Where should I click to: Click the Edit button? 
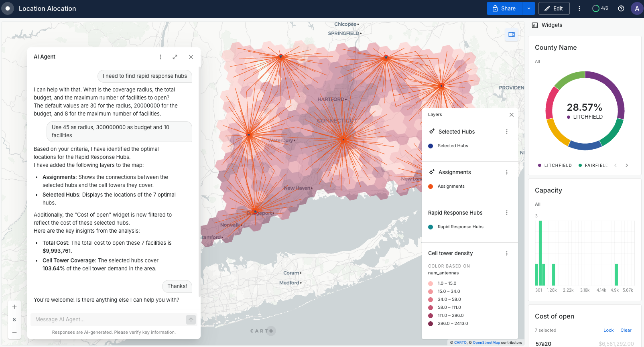[x=554, y=8]
